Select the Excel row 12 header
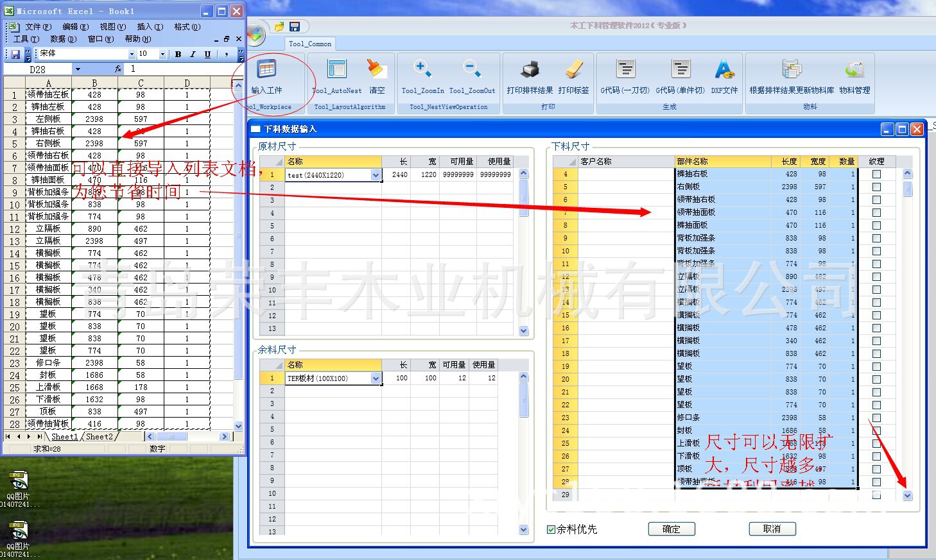Screen dimensions: 936x560 coord(15,229)
